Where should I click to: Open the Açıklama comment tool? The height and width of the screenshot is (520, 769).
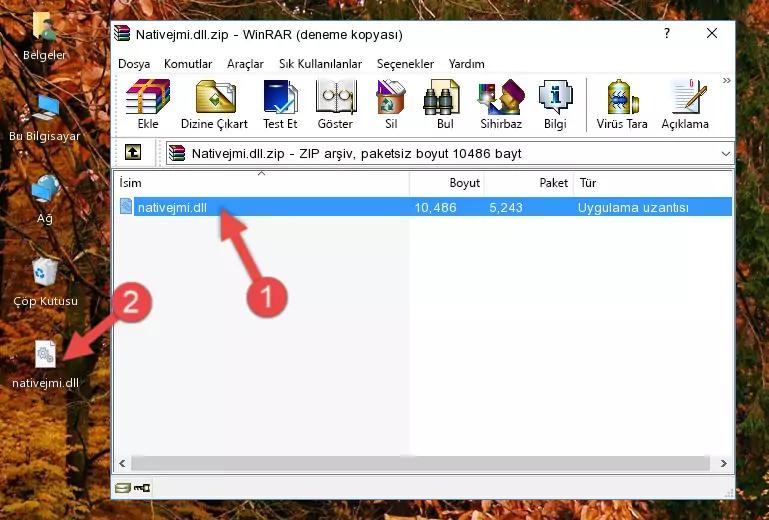685,104
